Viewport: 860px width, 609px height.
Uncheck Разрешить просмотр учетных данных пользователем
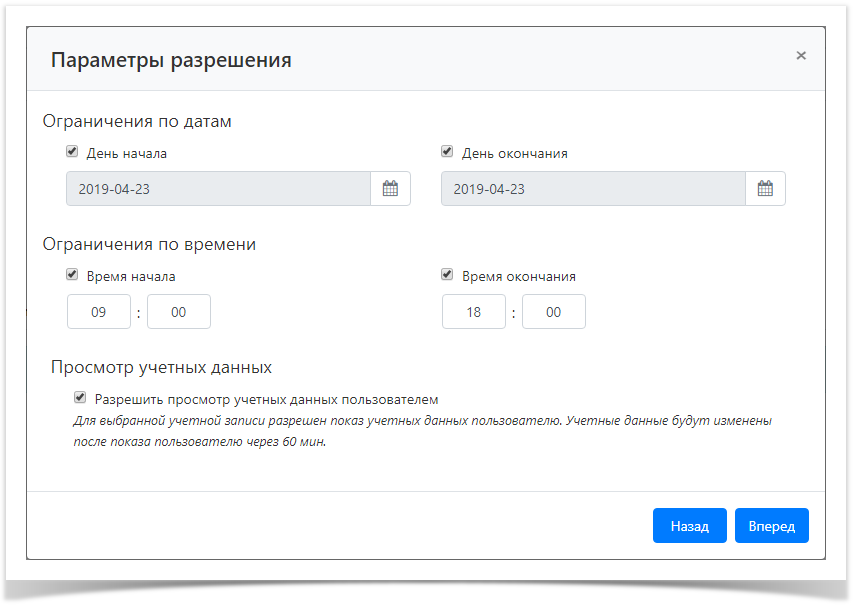pyautogui.click(x=78, y=396)
